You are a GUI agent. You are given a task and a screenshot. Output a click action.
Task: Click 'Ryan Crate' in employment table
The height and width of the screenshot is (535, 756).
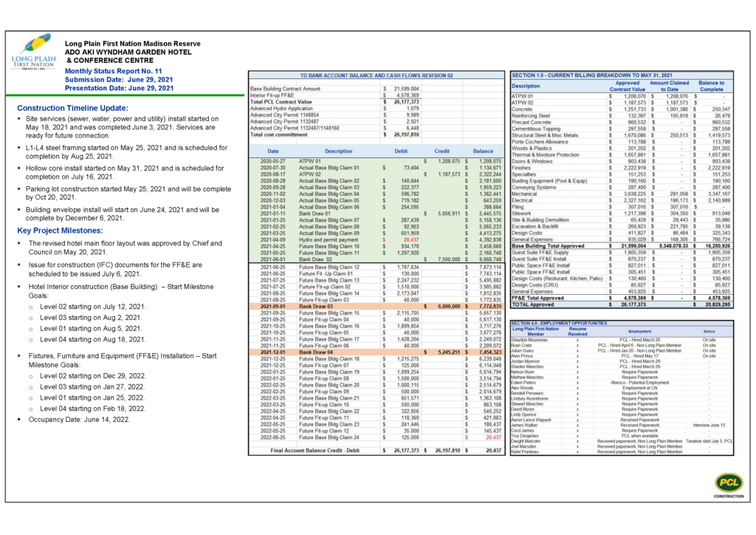point(521,345)
